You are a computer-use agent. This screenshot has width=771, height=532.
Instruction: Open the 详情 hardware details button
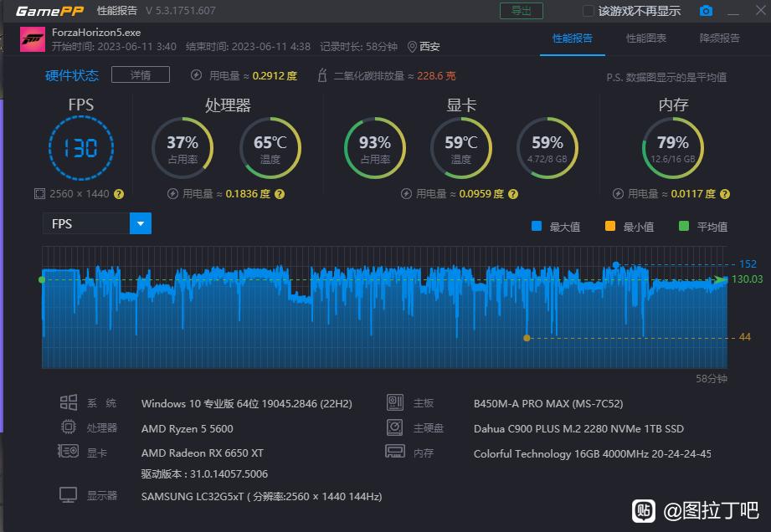tap(141, 75)
